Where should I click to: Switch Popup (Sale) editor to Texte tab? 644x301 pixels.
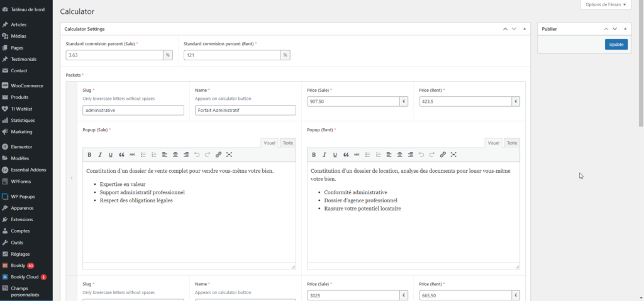tap(288, 143)
